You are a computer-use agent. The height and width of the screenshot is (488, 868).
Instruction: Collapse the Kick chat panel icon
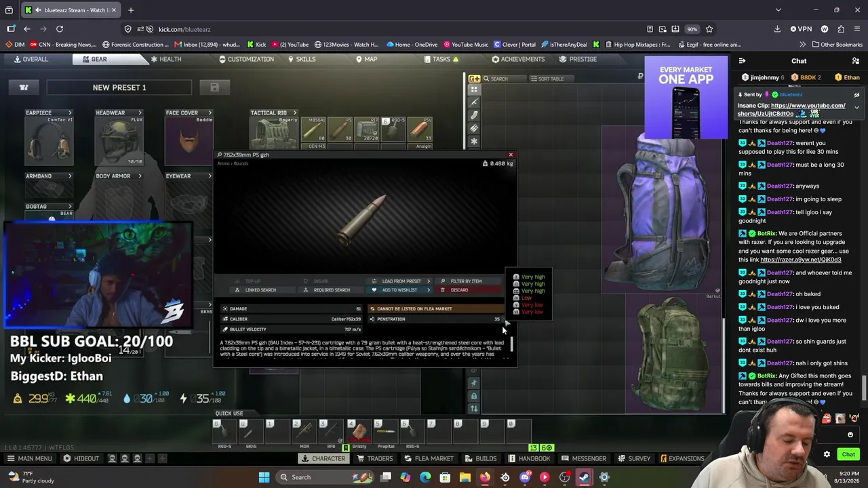(x=742, y=61)
